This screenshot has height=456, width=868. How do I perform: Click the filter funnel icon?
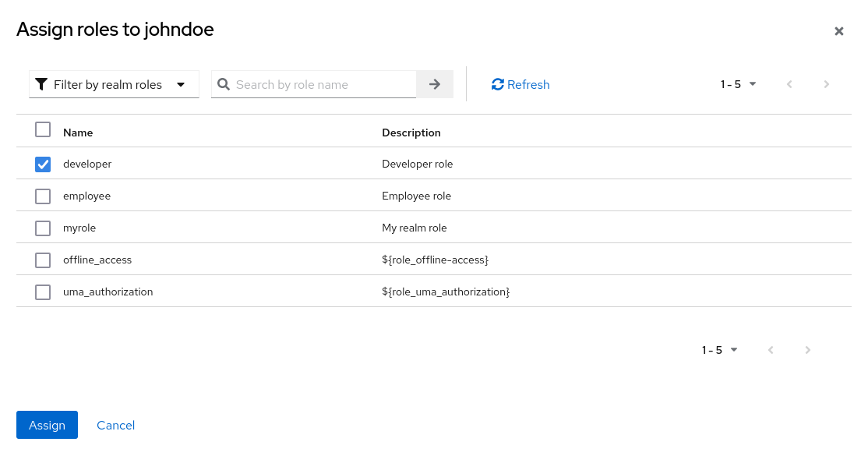pos(41,84)
